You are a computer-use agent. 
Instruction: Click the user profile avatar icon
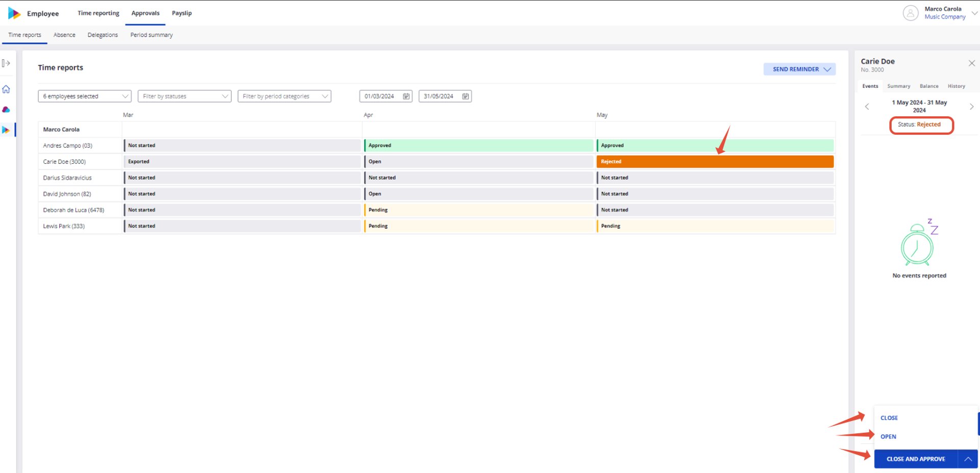pos(911,13)
